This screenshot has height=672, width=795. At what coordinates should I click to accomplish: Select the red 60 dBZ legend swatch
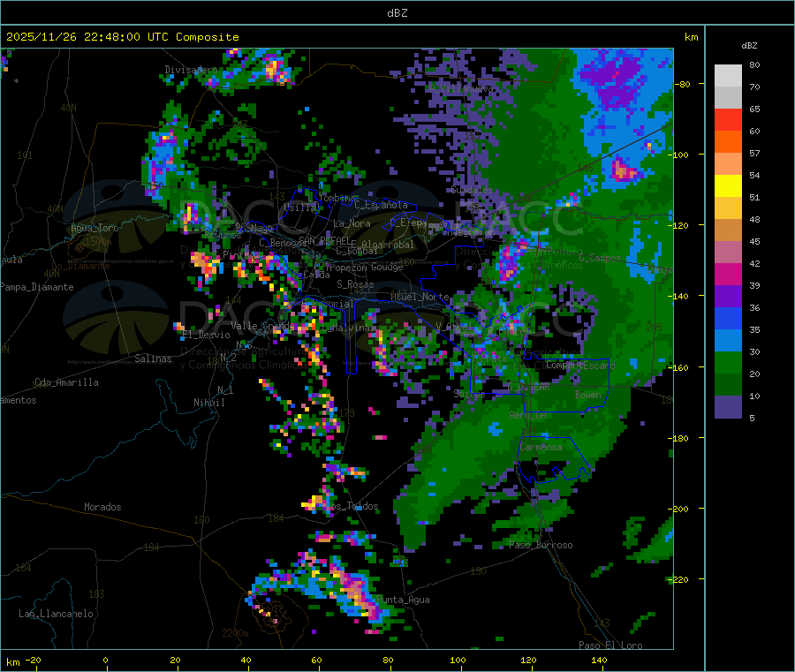(728, 119)
